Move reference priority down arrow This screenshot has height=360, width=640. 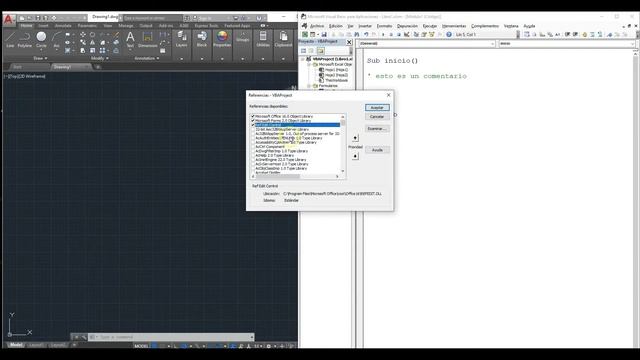pyautogui.click(x=355, y=156)
